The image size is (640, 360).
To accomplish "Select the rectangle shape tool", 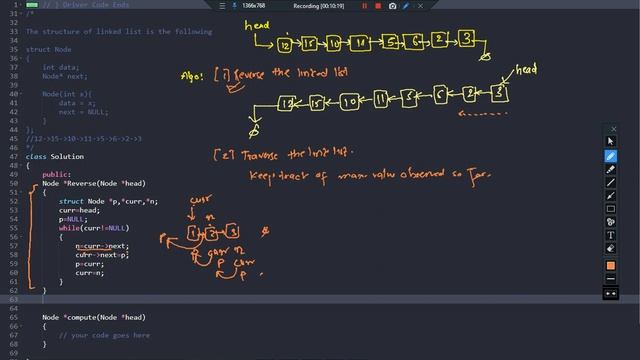I will pyautogui.click(x=611, y=209).
